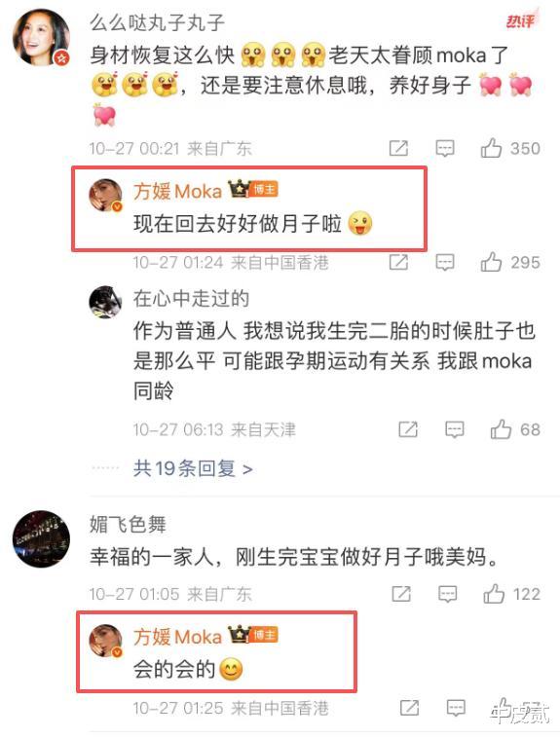Open username 方媛Moka in first reply
The height and width of the screenshot is (738, 560).
(177, 191)
